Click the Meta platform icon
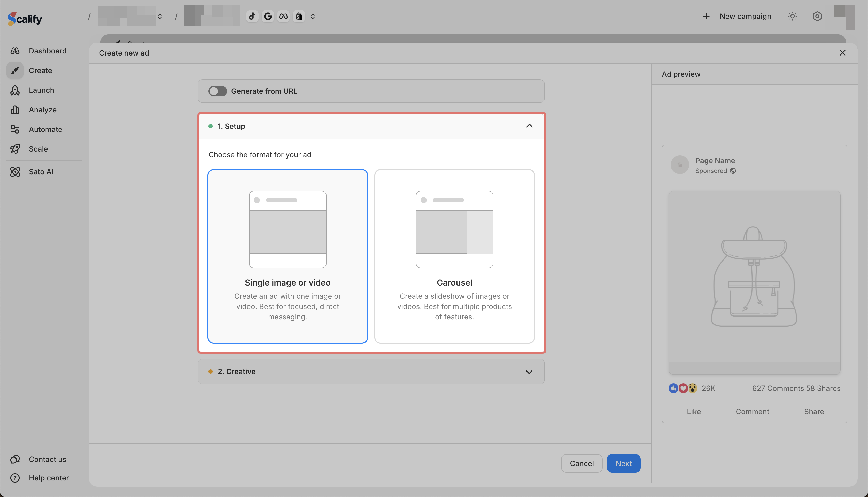 pos(283,16)
